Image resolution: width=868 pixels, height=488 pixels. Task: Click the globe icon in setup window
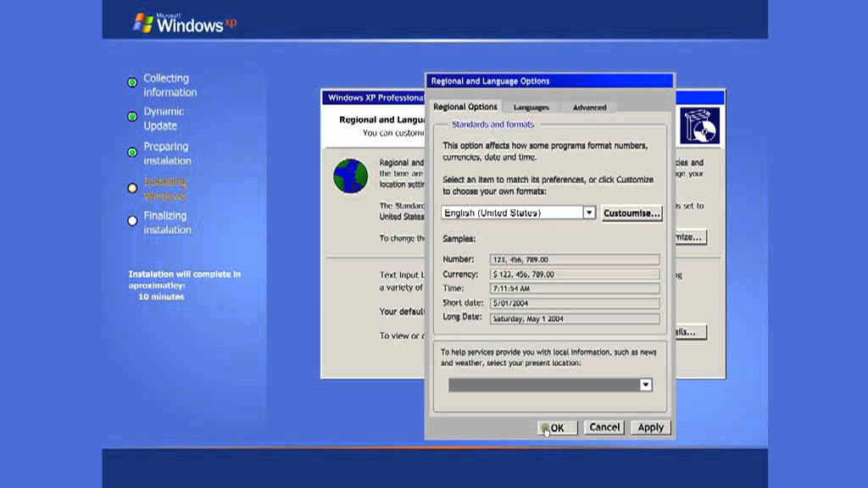coord(350,176)
